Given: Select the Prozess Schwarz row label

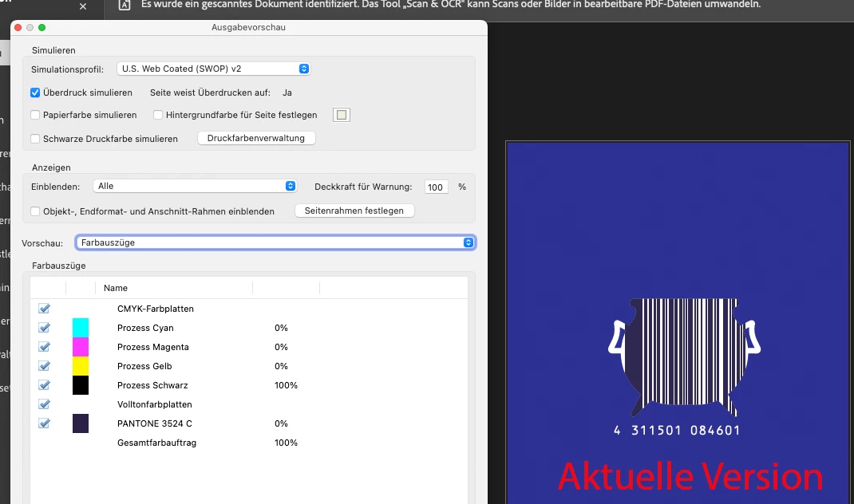Looking at the screenshot, I should 152,385.
